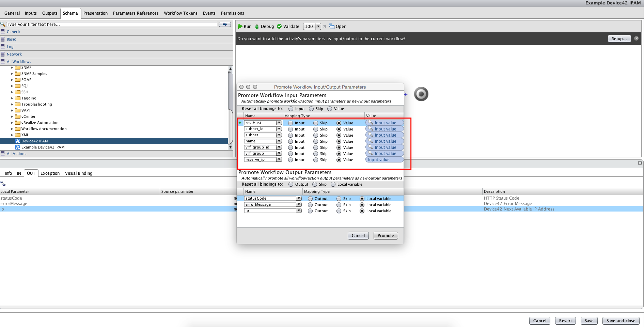644x327 pixels.
Task: Set name mapping to Skip
Action: (x=316, y=141)
